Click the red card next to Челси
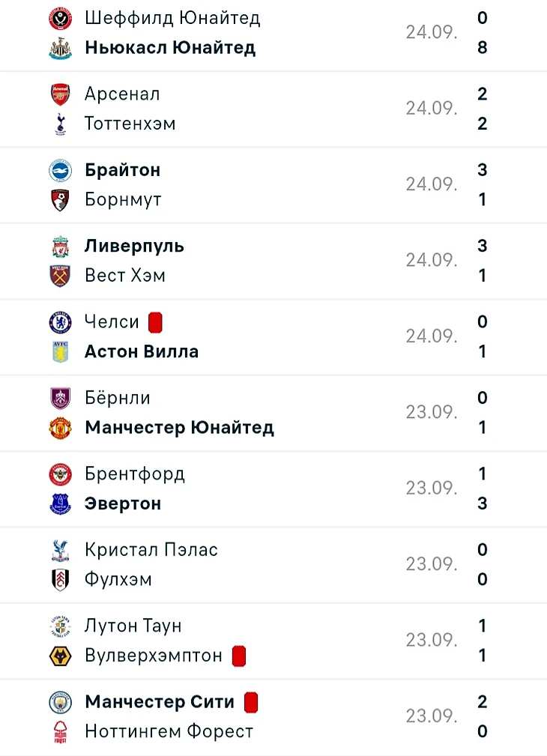This screenshot has height=756, width=547. click(155, 323)
